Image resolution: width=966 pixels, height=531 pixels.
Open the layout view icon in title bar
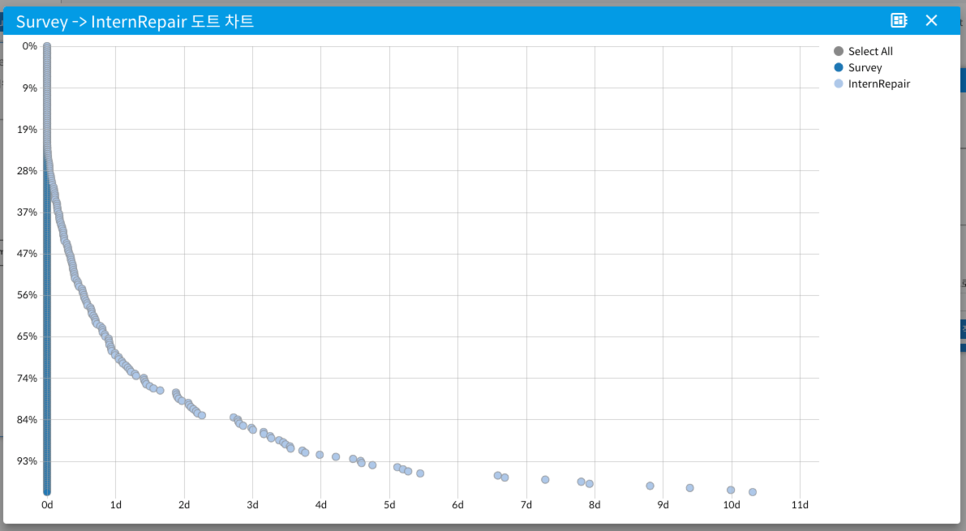point(898,20)
